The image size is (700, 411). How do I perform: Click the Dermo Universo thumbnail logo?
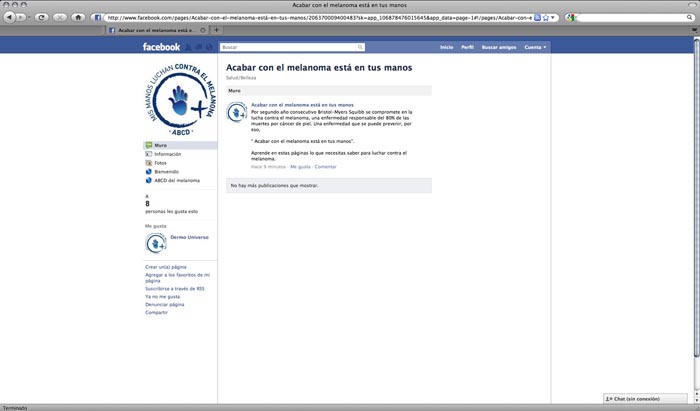pos(156,244)
